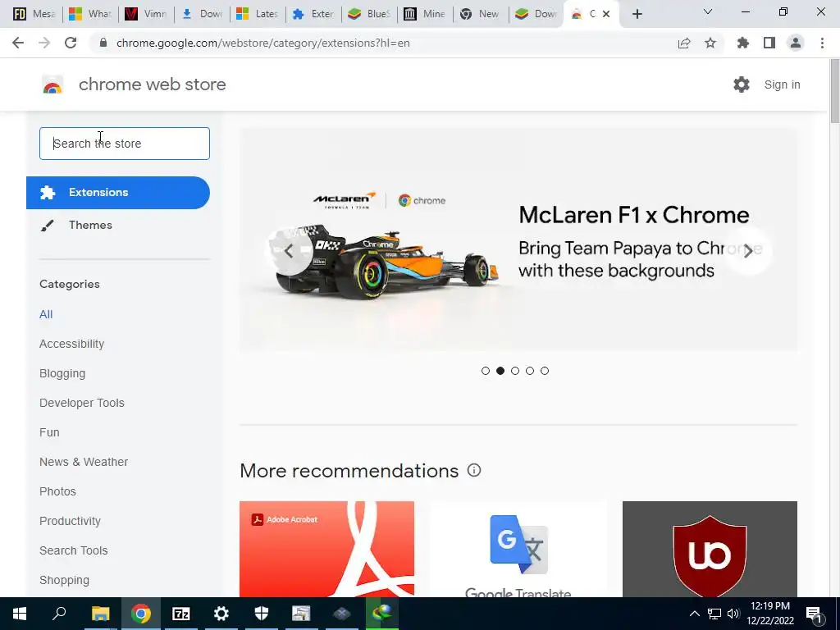Switch to the Exter browser tab
This screenshot has height=630, width=840.
click(313, 14)
